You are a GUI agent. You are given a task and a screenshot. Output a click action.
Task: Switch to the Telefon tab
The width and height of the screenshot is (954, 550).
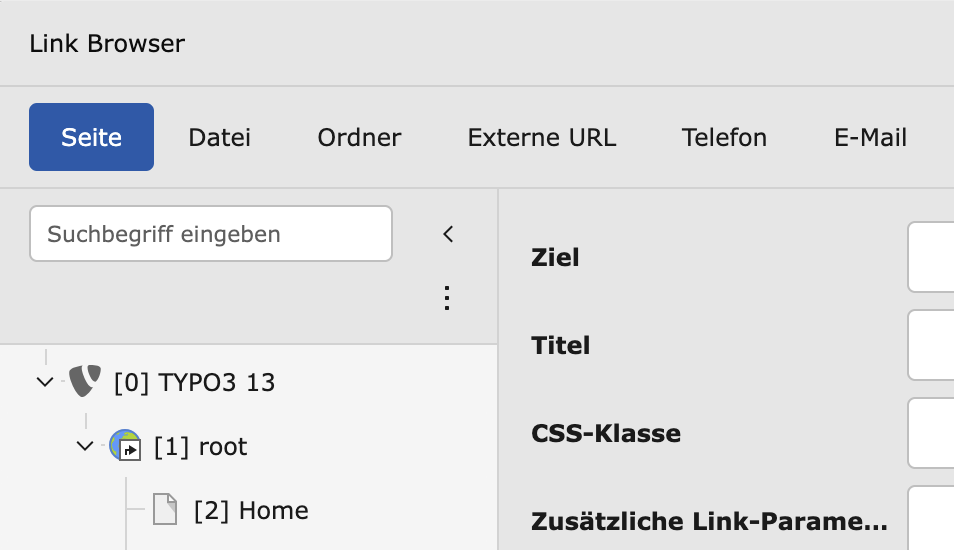[x=724, y=137]
